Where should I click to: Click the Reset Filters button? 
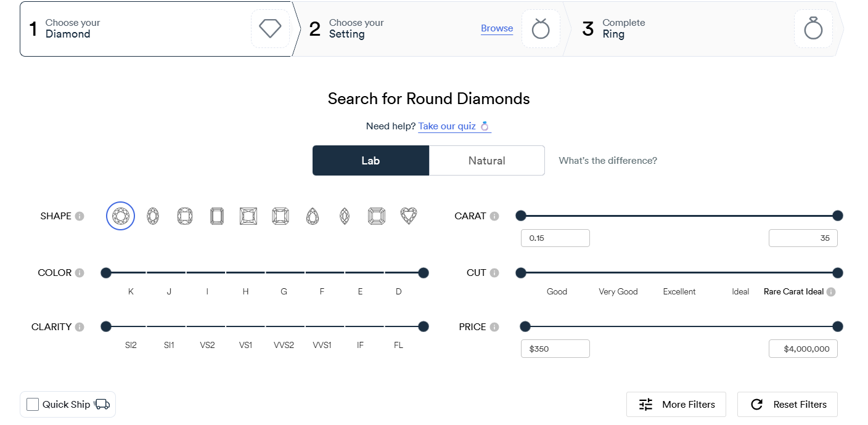point(787,404)
